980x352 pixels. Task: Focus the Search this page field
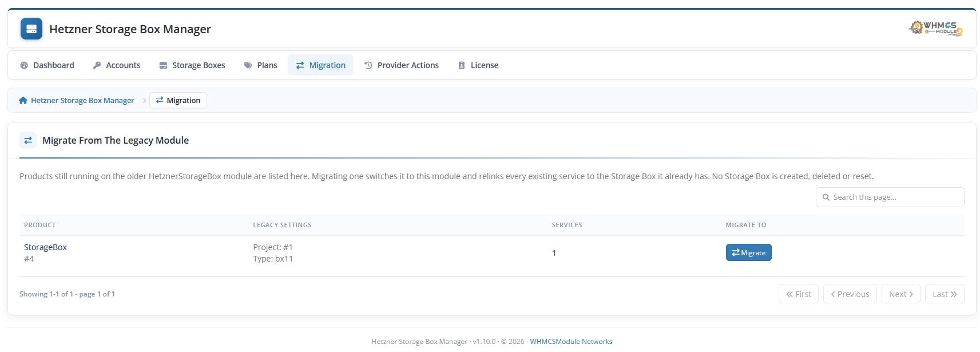(x=890, y=197)
